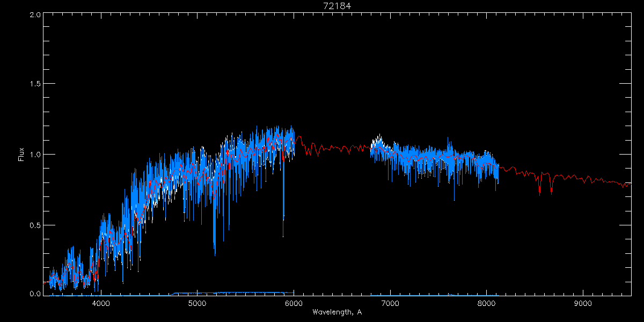Click the 0.5 y-axis tick label
644x322 pixels.
(35, 225)
